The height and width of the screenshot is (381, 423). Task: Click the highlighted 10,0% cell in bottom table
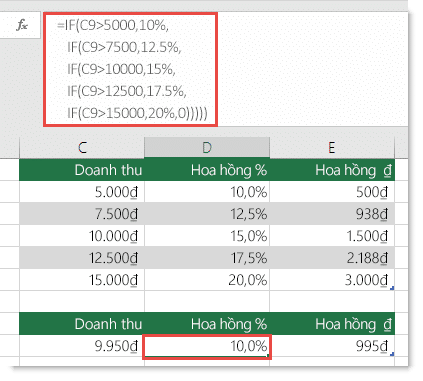207,347
